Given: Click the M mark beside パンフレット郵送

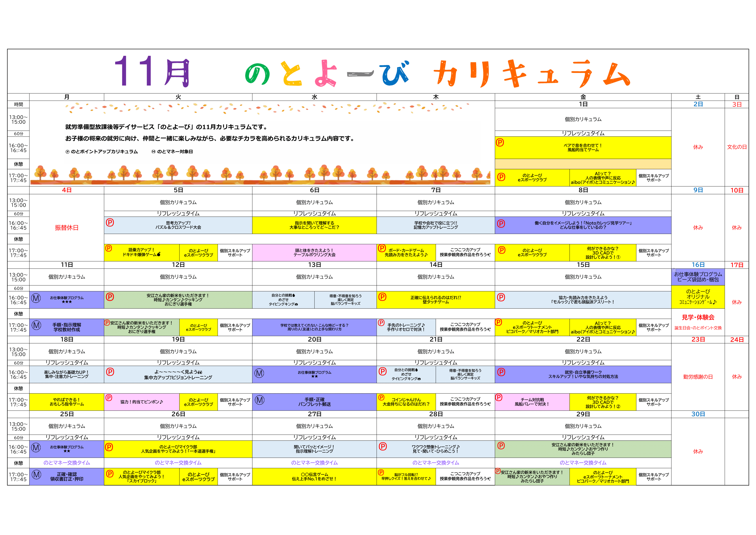Looking at the screenshot, I should (x=260, y=400).
